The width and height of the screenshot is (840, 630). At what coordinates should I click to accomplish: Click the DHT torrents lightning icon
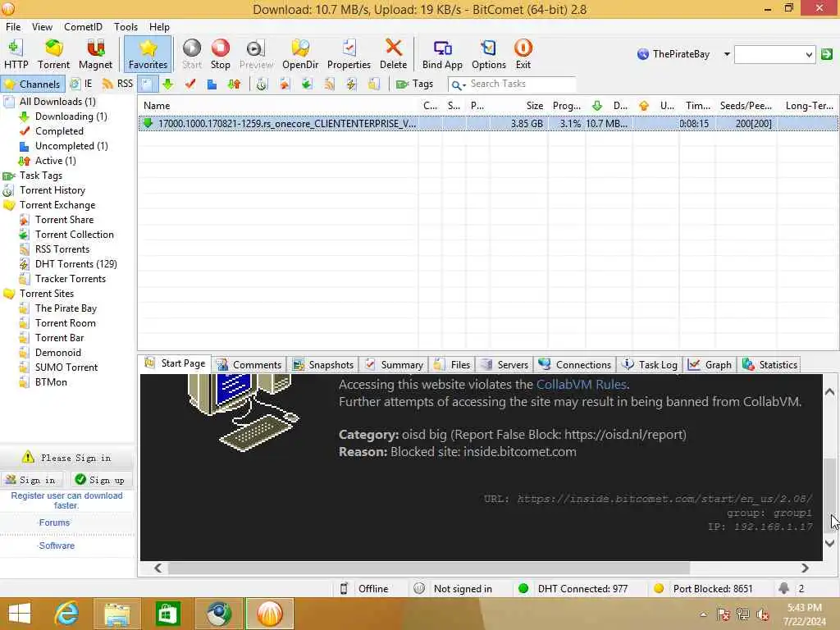351,84
